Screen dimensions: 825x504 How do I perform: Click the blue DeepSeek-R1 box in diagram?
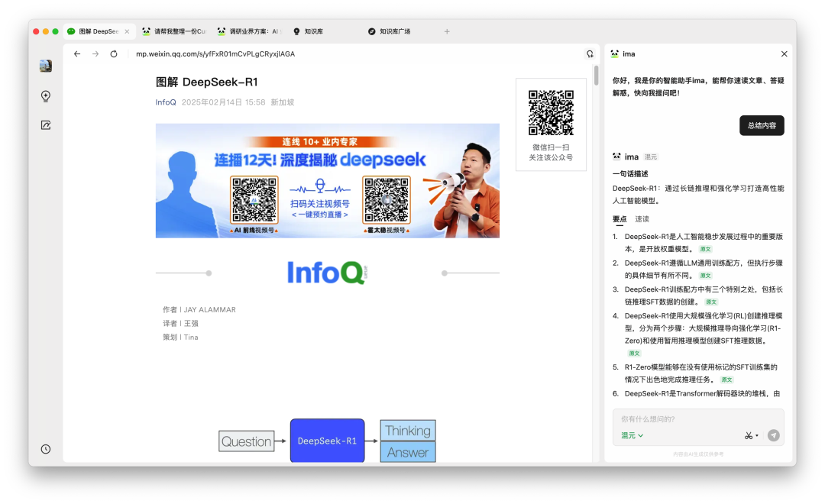point(327,441)
